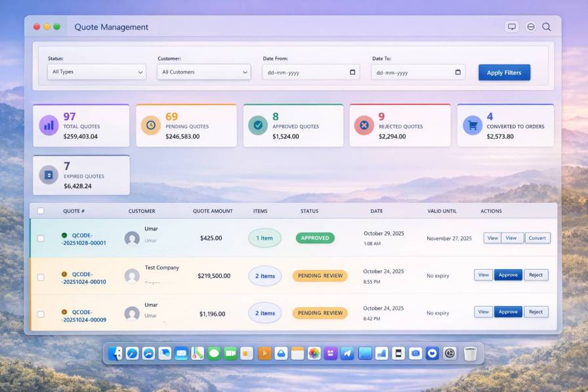Tick the select-all checkbox in table header
Image resolution: width=588 pixels, height=392 pixels.
[x=41, y=211]
